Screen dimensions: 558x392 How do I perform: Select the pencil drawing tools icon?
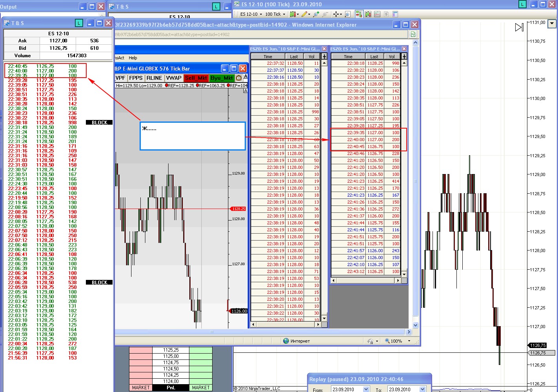pyautogui.click(x=304, y=14)
